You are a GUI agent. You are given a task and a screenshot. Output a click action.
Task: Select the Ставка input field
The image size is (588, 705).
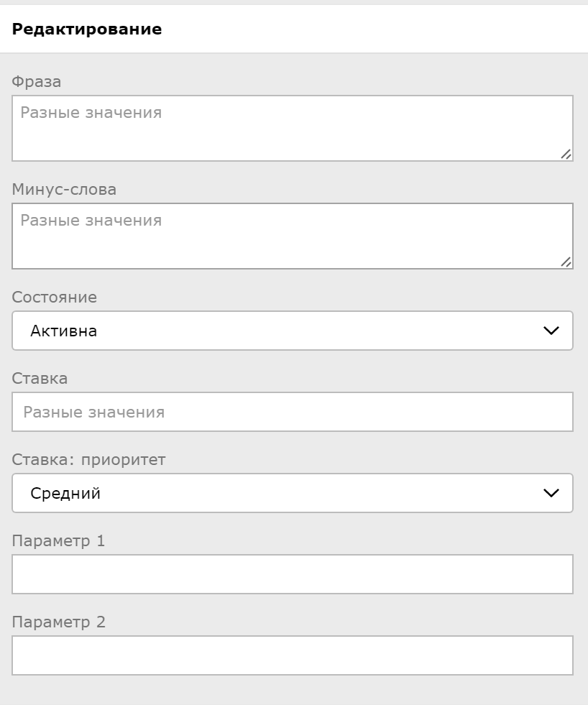(x=292, y=412)
